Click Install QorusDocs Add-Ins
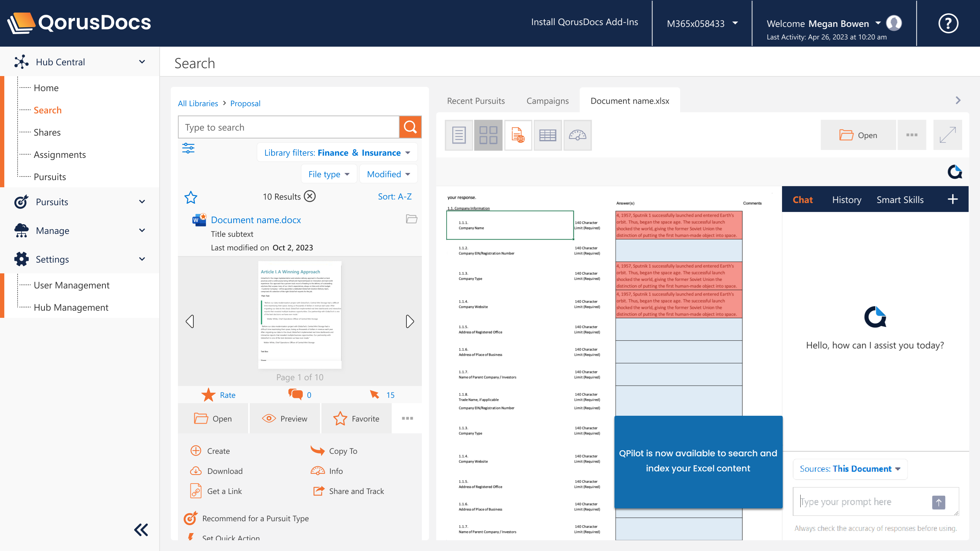Viewport: 980px width, 551px height. coord(584,22)
